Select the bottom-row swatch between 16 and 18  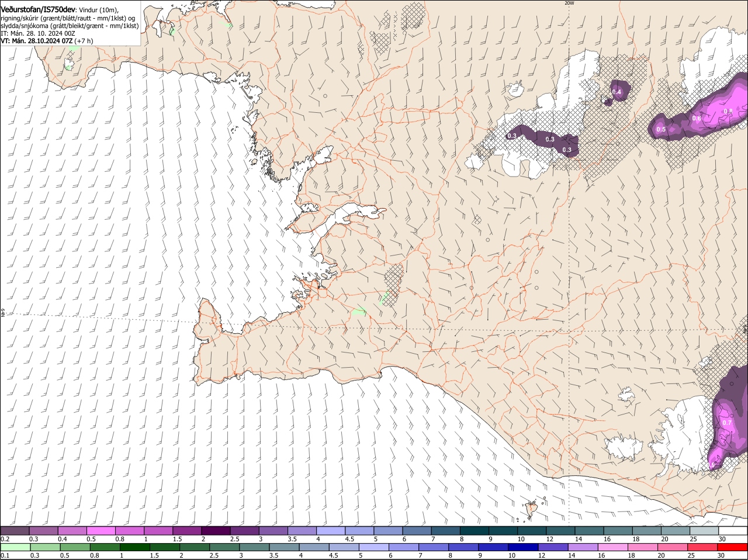tap(614, 547)
